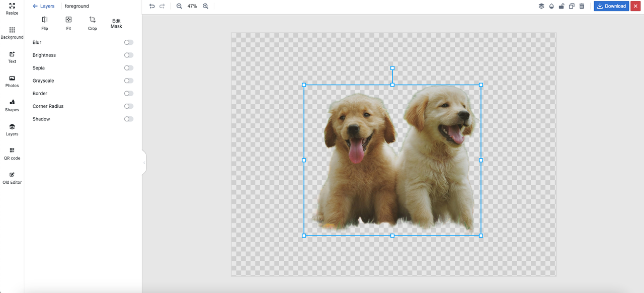Viewport: 644px width, 293px height.
Task: Open the Background sidebar tab
Action: click(12, 33)
